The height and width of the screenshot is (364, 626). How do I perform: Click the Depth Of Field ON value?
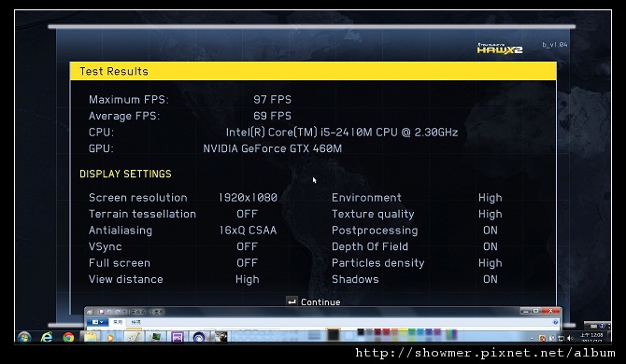(x=491, y=246)
